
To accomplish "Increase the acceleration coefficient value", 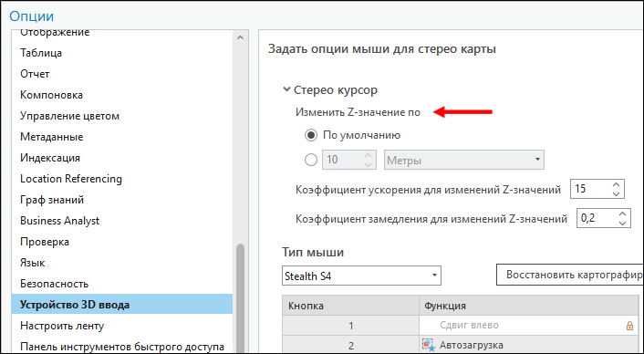I will pyautogui.click(x=616, y=184).
